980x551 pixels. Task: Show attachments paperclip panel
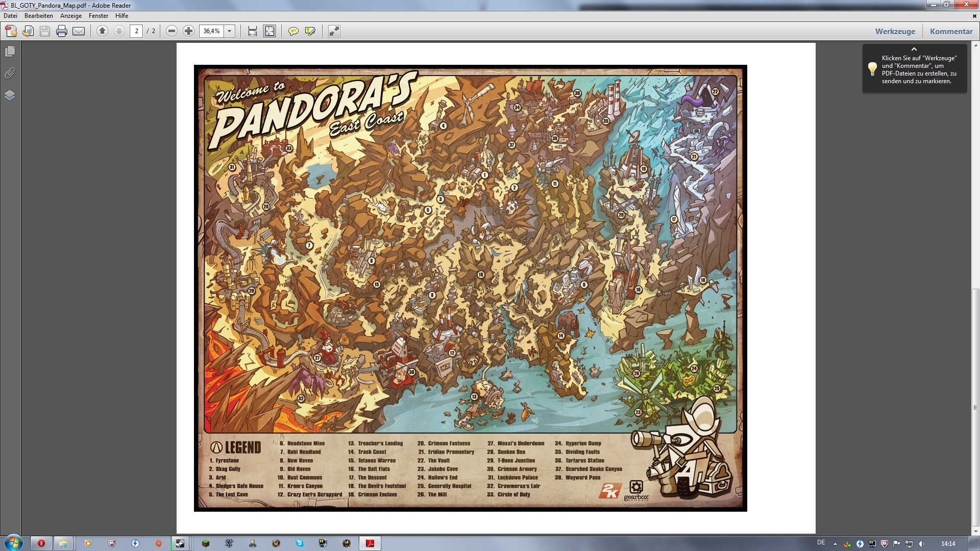[x=10, y=73]
